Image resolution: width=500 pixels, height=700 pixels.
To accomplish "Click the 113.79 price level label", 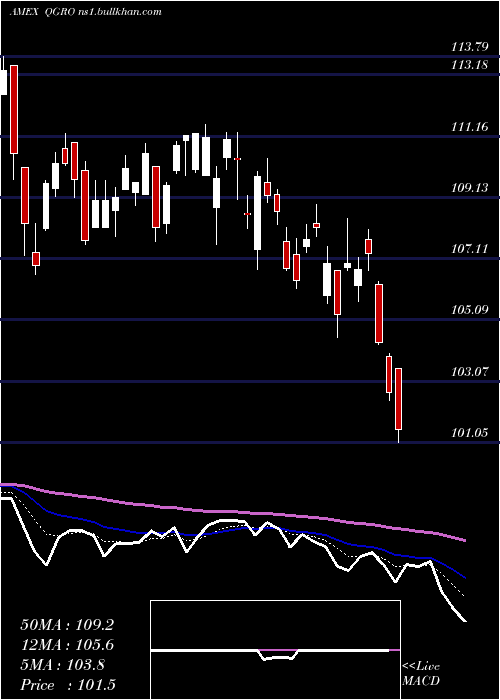I will point(469,46).
